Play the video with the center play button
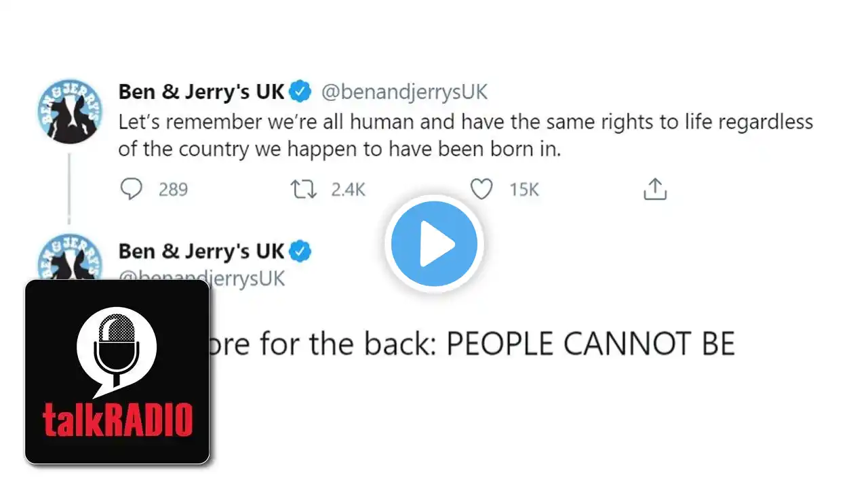Viewport: 868px width, 488px height. [434, 244]
